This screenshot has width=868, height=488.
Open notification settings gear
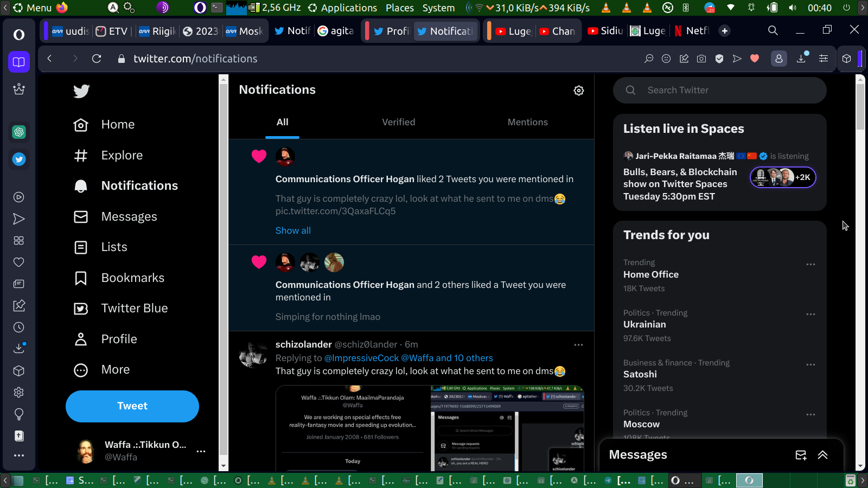(x=579, y=91)
